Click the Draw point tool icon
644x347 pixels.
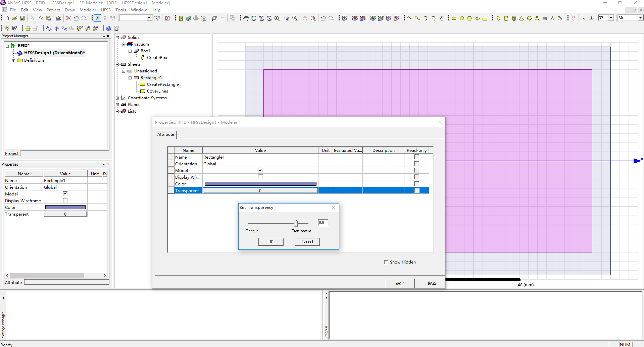584,18
